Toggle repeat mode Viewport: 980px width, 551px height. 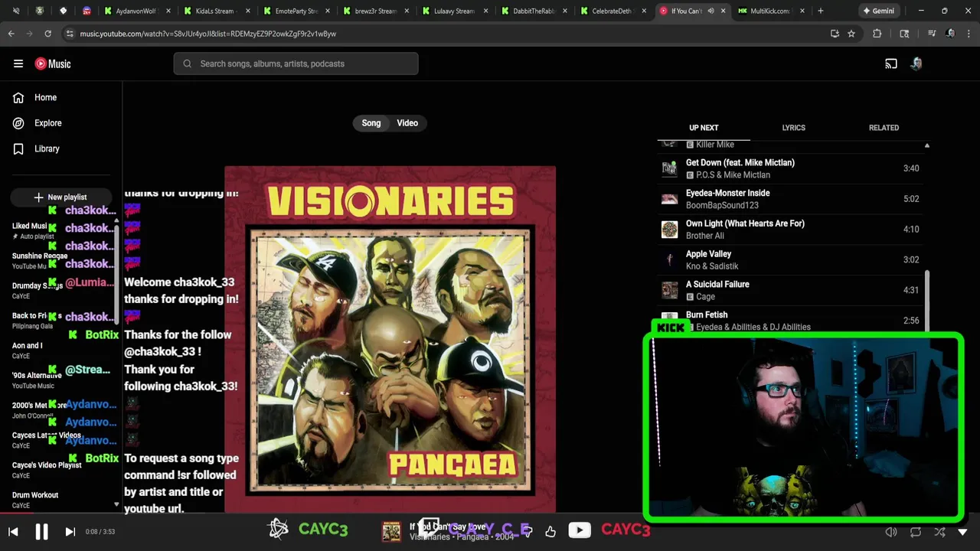916,532
